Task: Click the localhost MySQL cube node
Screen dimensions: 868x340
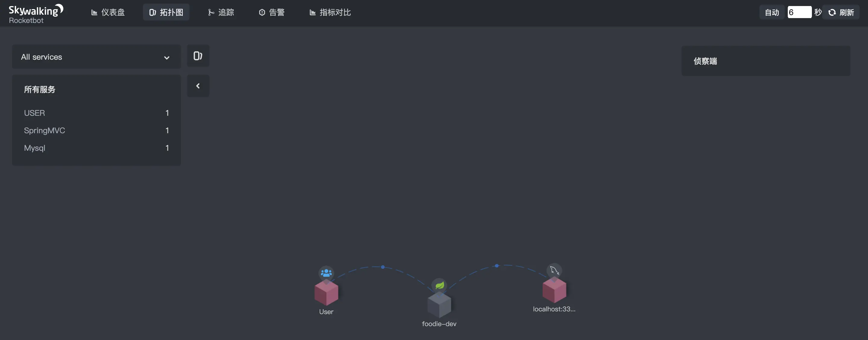Action: tap(554, 290)
